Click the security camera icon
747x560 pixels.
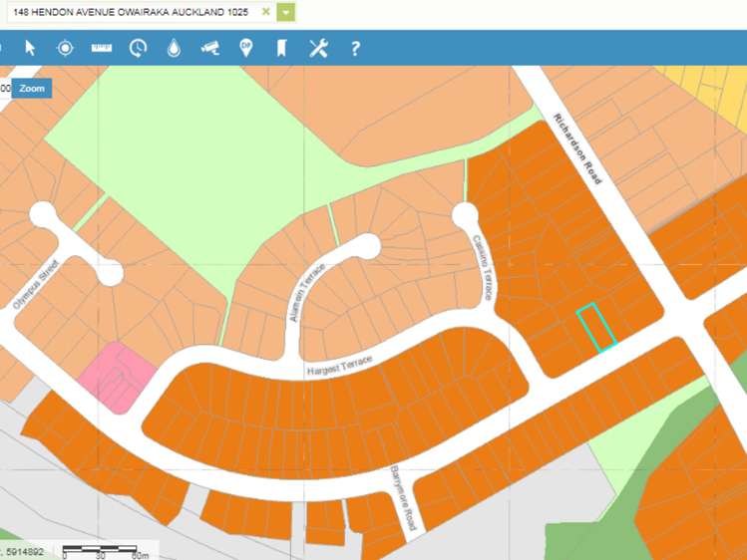[x=209, y=48]
